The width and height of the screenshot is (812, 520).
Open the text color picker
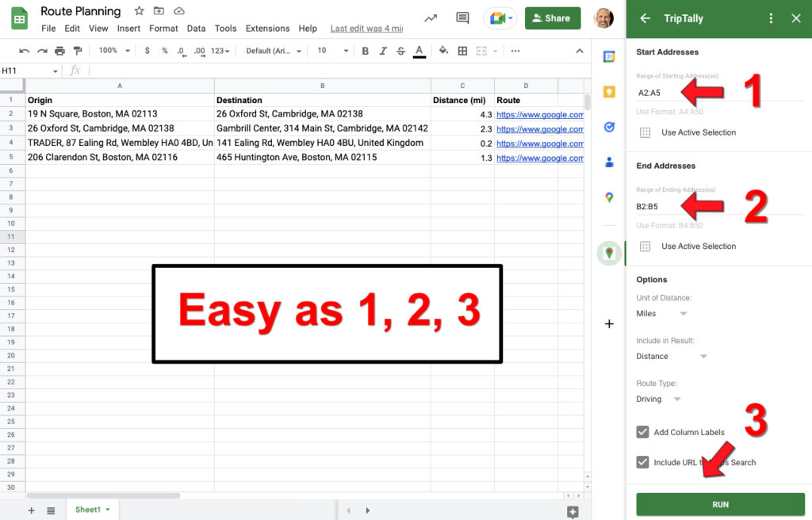(x=419, y=50)
